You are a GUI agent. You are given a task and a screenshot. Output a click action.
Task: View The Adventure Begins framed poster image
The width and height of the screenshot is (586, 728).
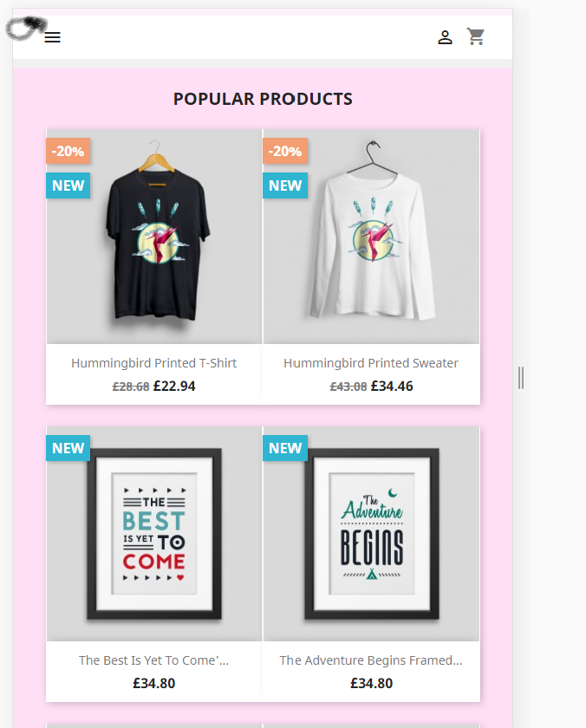click(372, 534)
